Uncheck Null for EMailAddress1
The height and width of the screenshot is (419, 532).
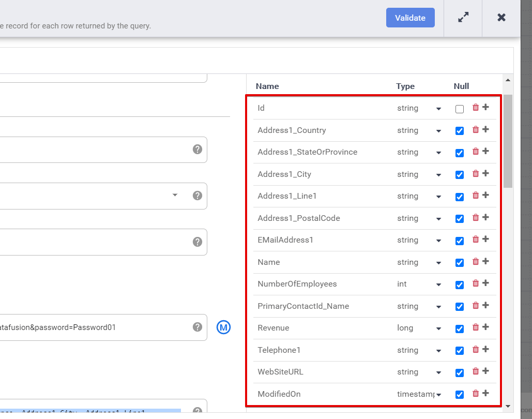(x=460, y=241)
